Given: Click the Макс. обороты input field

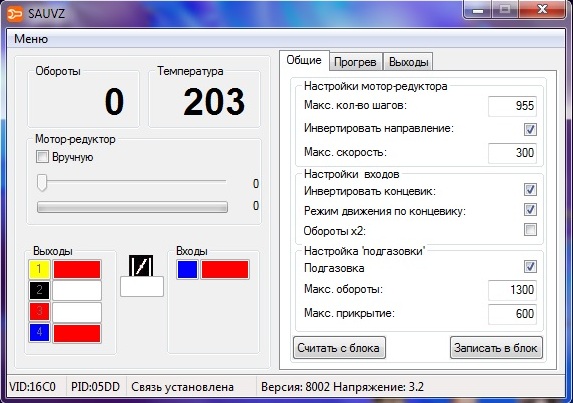Looking at the screenshot, I should tap(512, 290).
